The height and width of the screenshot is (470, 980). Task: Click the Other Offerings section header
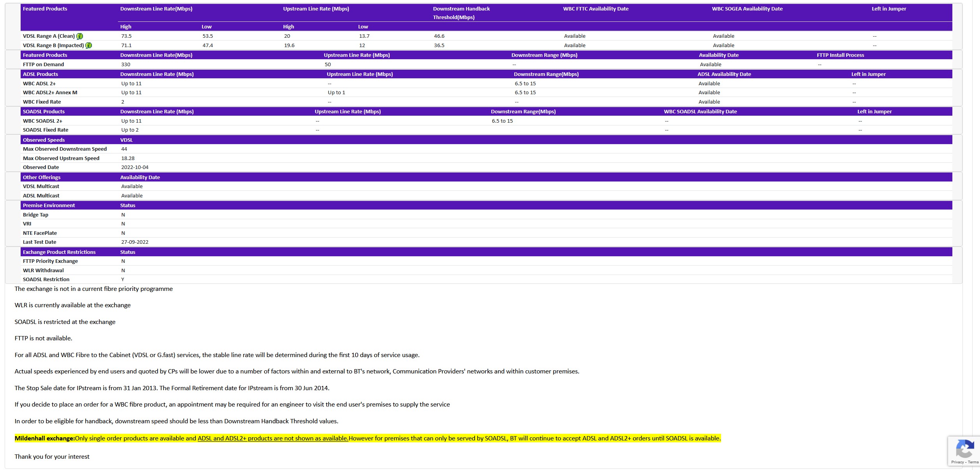(x=42, y=177)
